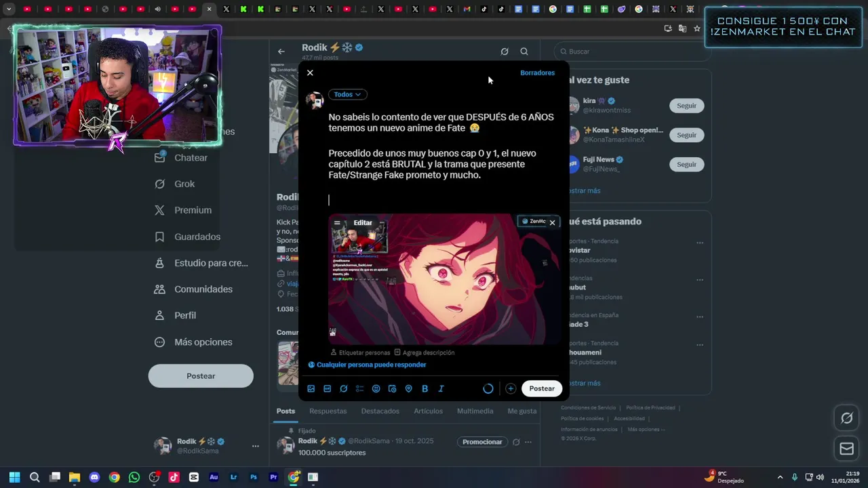
Task: Open account menu dots next to RodikSama
Action: click(x=256, y=446)
